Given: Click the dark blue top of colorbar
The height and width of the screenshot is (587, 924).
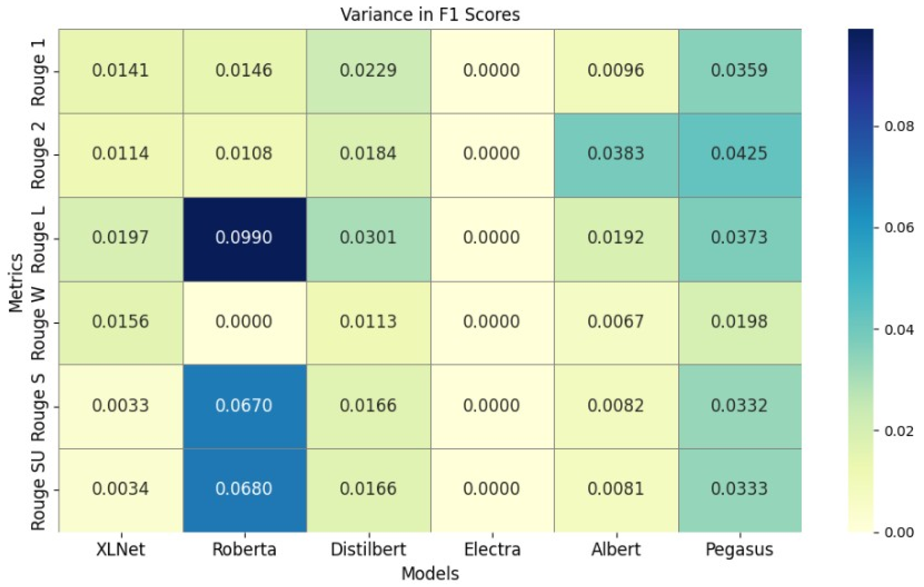Looking at the screenshot, I should click(x=860, y=38).
